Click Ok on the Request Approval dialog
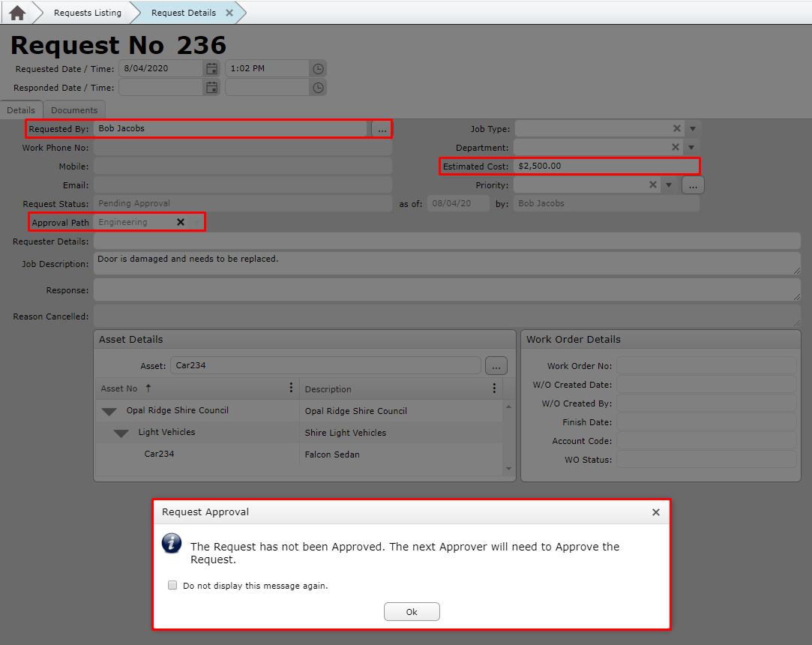 pos(412,611)
